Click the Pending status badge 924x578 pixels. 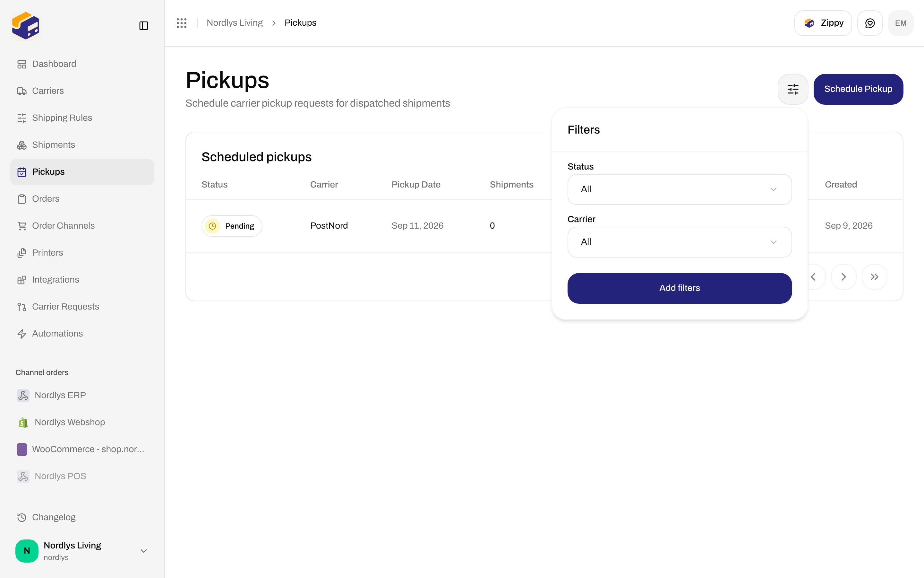(x=232, y=226)
